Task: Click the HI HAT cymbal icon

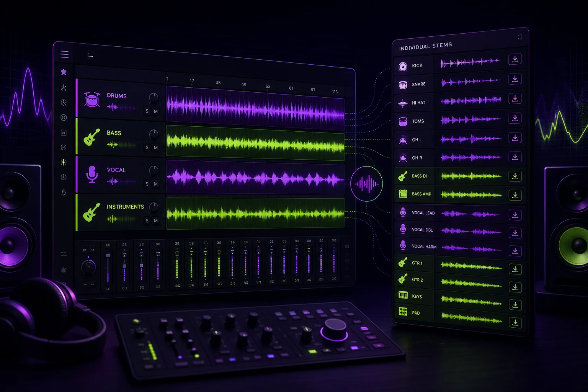Action: 403,103
